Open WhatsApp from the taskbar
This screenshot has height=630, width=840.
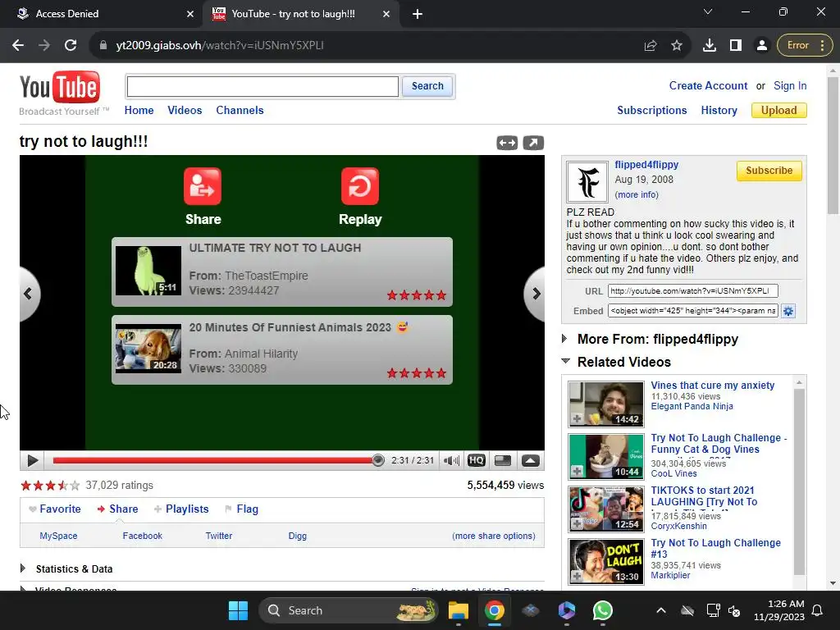(603, 610)
